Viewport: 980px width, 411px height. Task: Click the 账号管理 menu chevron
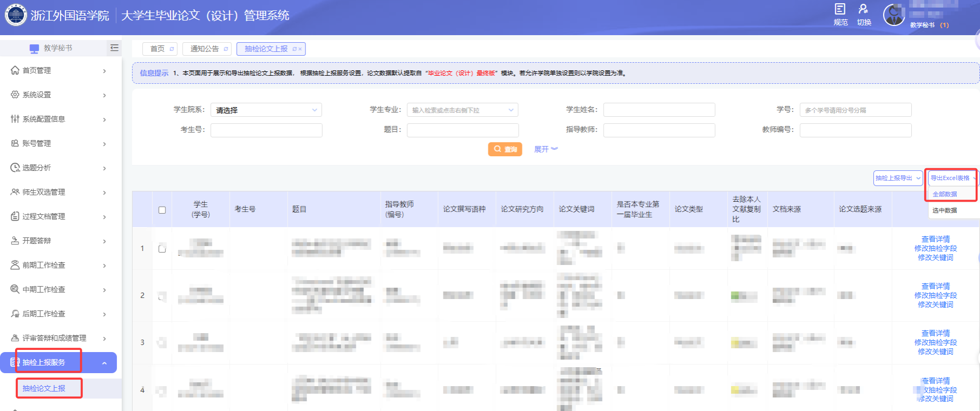click(104, 144)
